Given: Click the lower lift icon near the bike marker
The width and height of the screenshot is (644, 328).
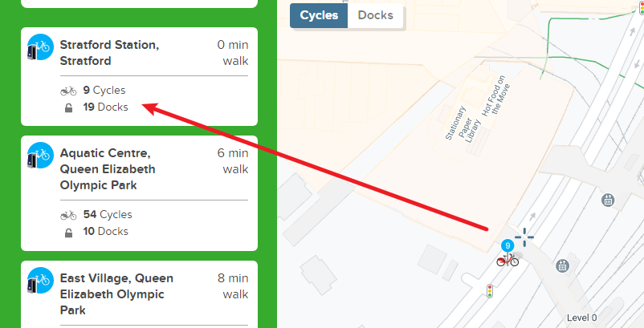Looking at the screenshot, I should coord(562,265).
